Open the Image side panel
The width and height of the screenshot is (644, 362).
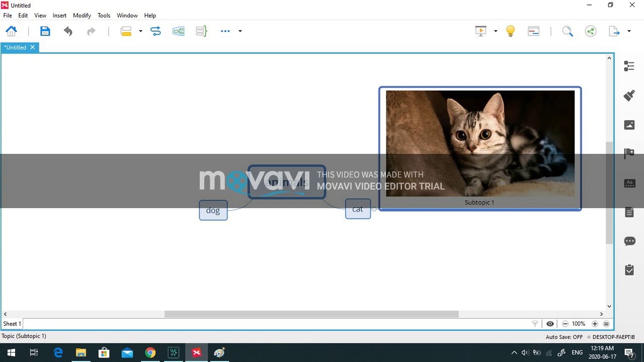click(x=629, y=125)
